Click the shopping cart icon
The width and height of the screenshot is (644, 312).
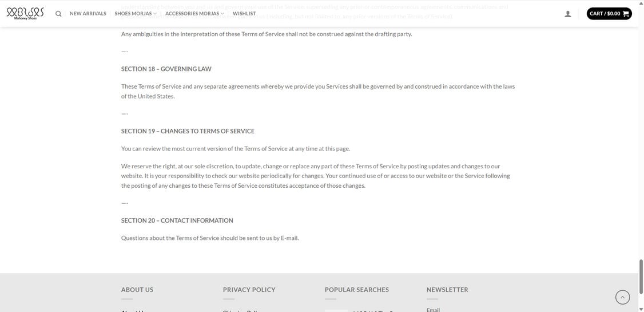pyautogui.click(x=626, y=14)
